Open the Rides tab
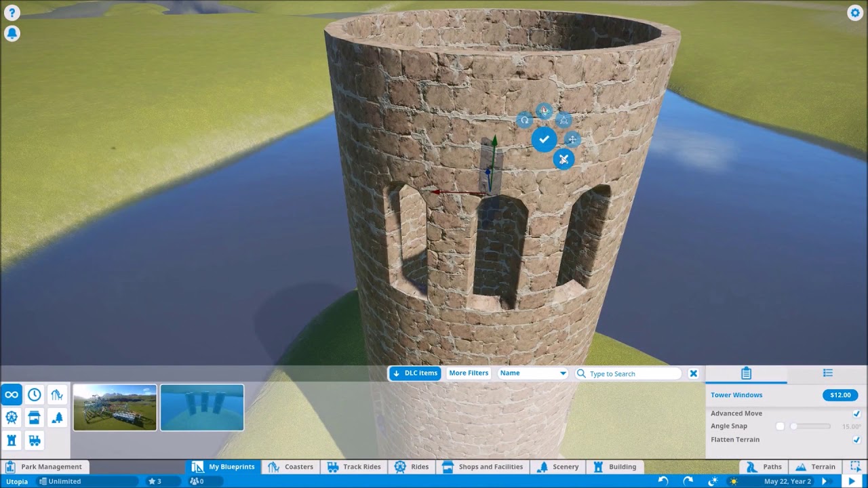 [412, 466]
